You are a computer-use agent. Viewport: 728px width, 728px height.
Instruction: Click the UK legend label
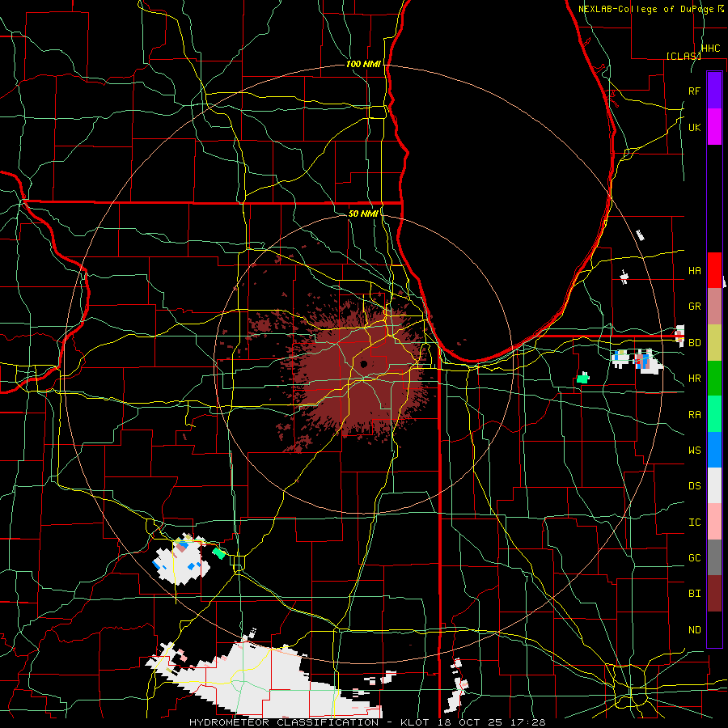click(x=694, y=127)
